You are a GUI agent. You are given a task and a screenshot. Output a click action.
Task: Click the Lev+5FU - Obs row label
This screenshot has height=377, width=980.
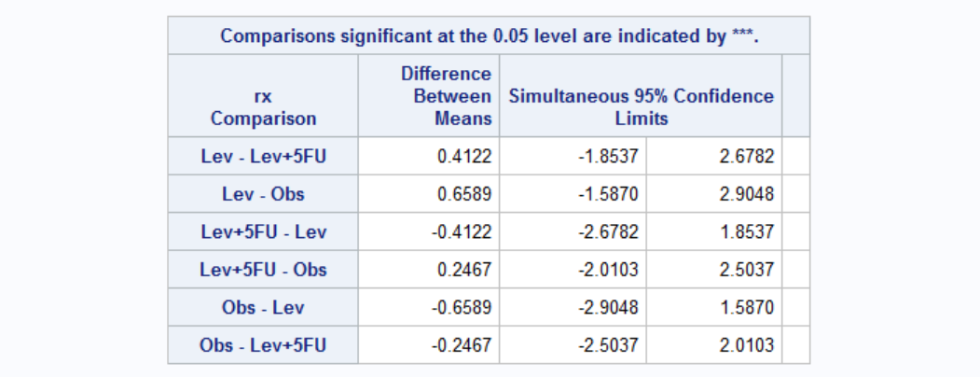tap(263, 270)
